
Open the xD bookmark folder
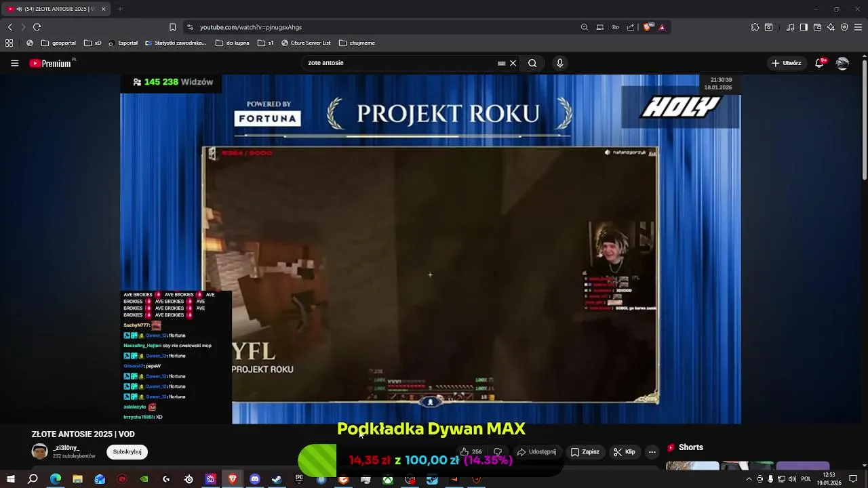click(x=92, y=43)
